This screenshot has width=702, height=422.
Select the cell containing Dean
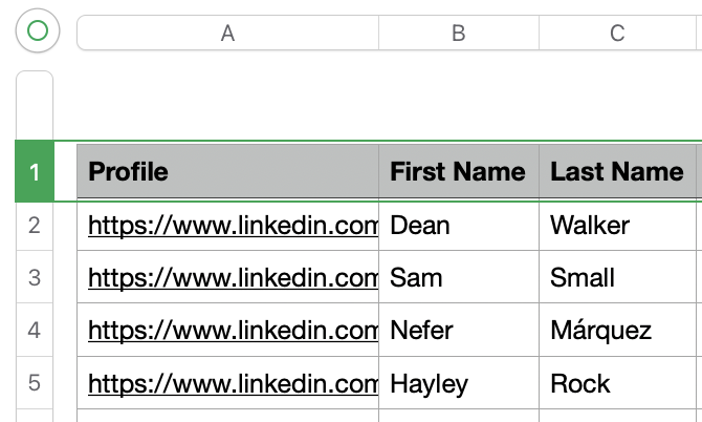pyautogui.click(x=459, y=225)
